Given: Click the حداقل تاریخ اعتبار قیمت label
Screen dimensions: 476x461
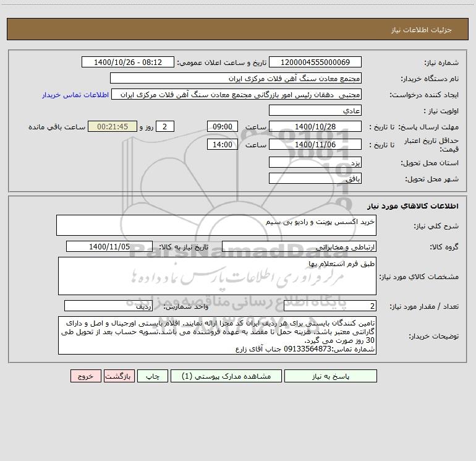Looking at the screenshot, I should pyautogui.click(x=431, y=145).
